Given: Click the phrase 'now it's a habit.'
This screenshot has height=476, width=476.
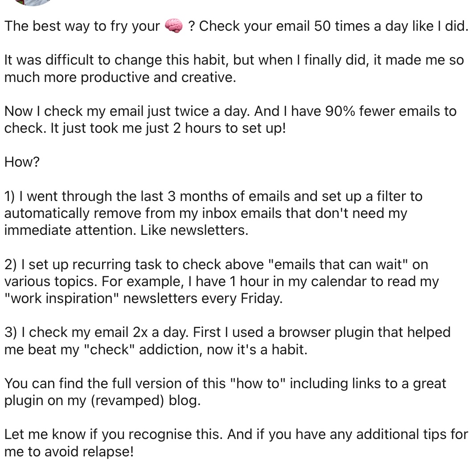Looking at the screenshot, I should tap(257, 349).
